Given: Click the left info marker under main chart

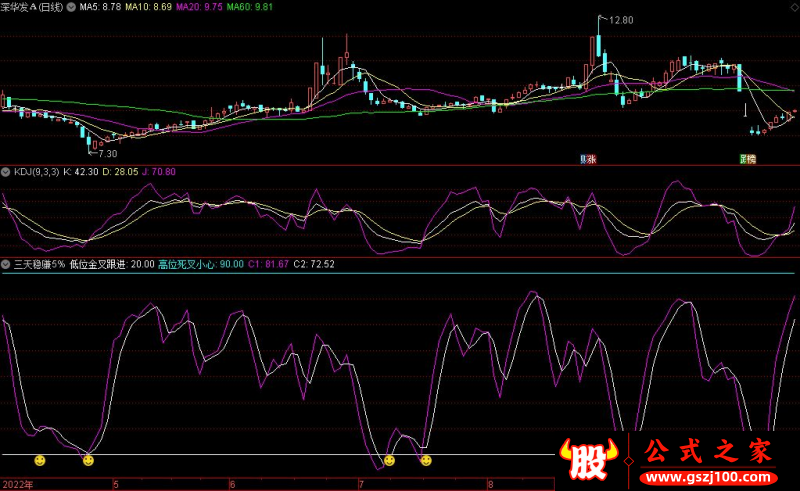Looking at the screenshot, I should tap(587, 159).
